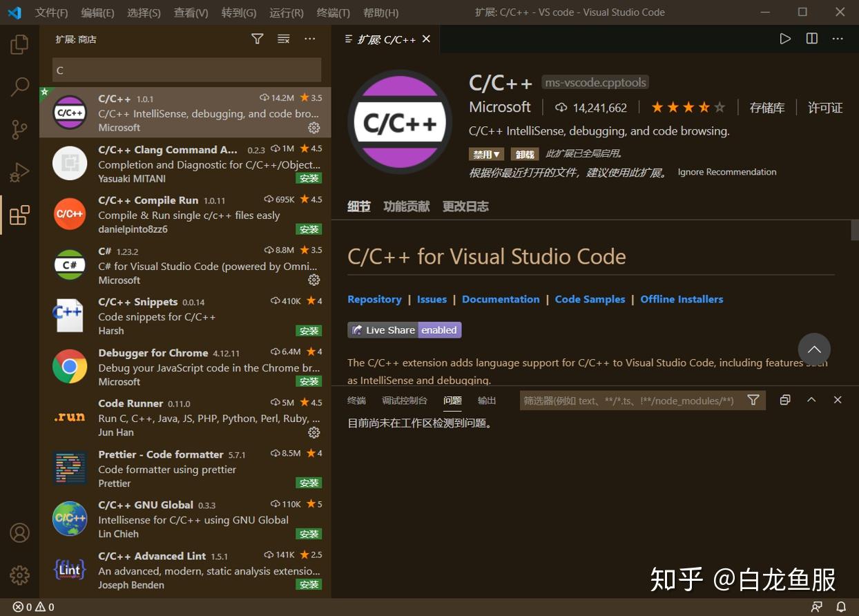This screenshot has width=859, height=616.
Task: Open the Documentation link
Action: 501,299
